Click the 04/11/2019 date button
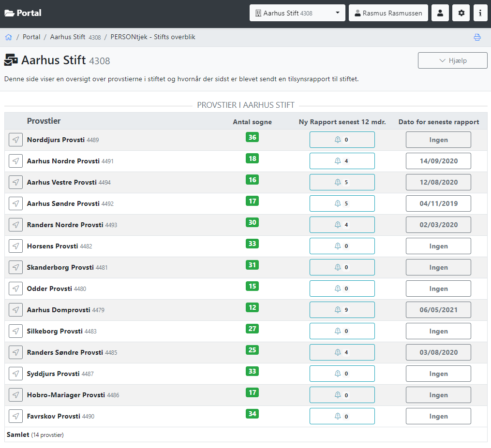491x448 pixels. click(438, 203)
